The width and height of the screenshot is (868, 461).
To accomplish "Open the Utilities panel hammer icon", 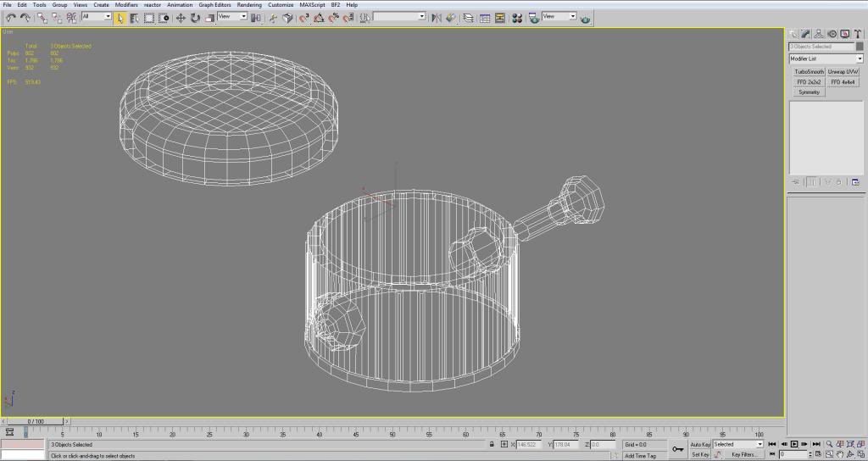I will click(859, 34).
